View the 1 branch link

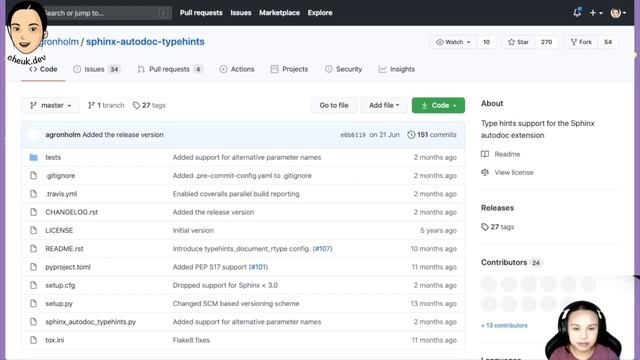tap(106, 105)
